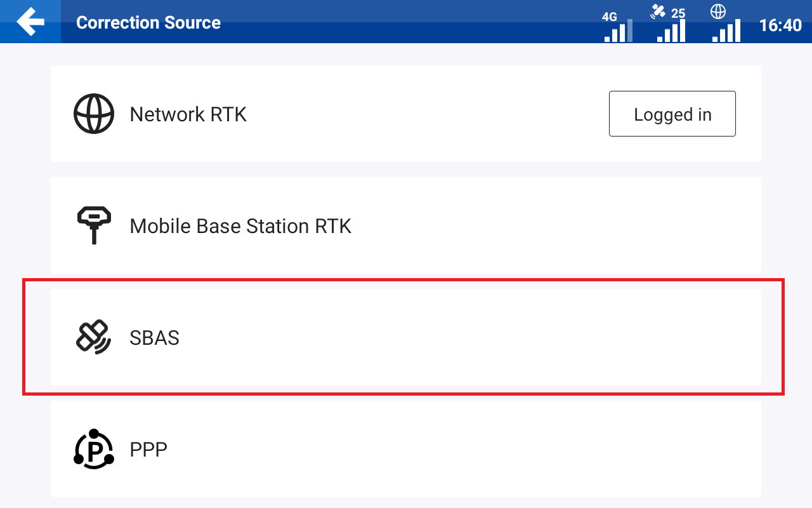The image size is (812, 508).
Task: Tap the 16:40 clock display
Action: point(780,25)
